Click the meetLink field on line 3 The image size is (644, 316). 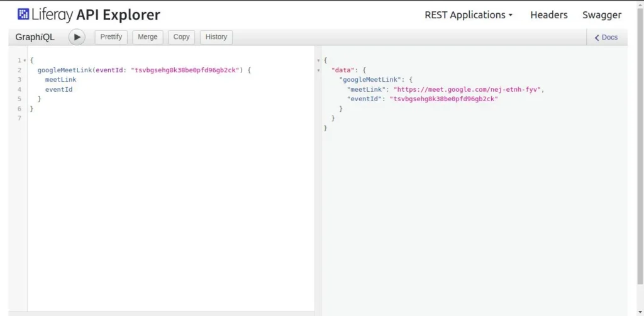pos(61,80)
